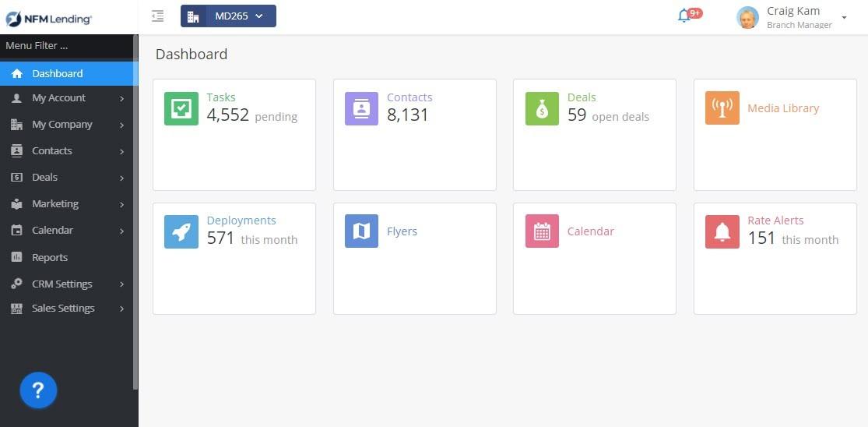
Task: Click the Branch Manager role text
Action: pos(799,25)
